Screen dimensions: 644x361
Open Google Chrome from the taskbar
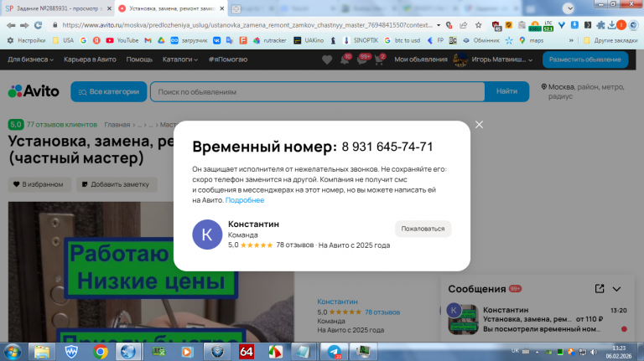[x=101, y=352]
